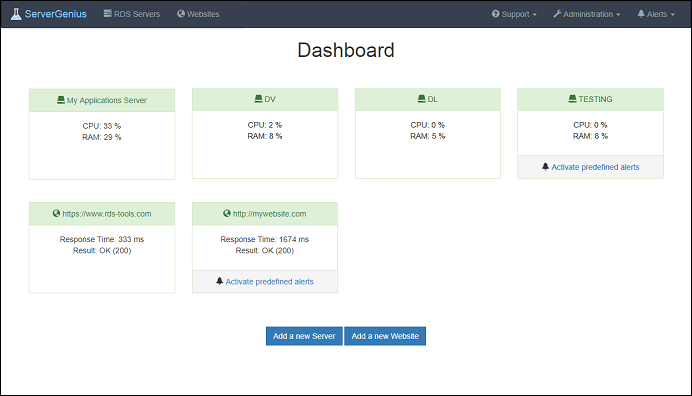Screen dimensions: 692x396
Task: Click the server icon next to DL
Action: click(421, 98)
